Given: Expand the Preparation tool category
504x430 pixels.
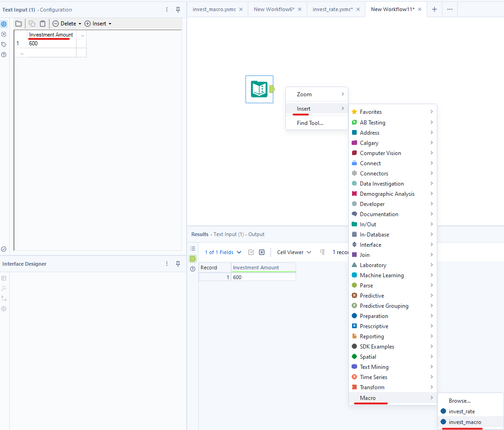Looking at the screenshot, I should pos(392,316).
